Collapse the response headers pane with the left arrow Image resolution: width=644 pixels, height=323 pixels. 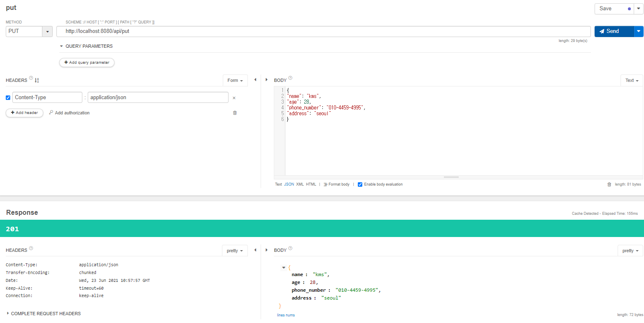[255, 250]
